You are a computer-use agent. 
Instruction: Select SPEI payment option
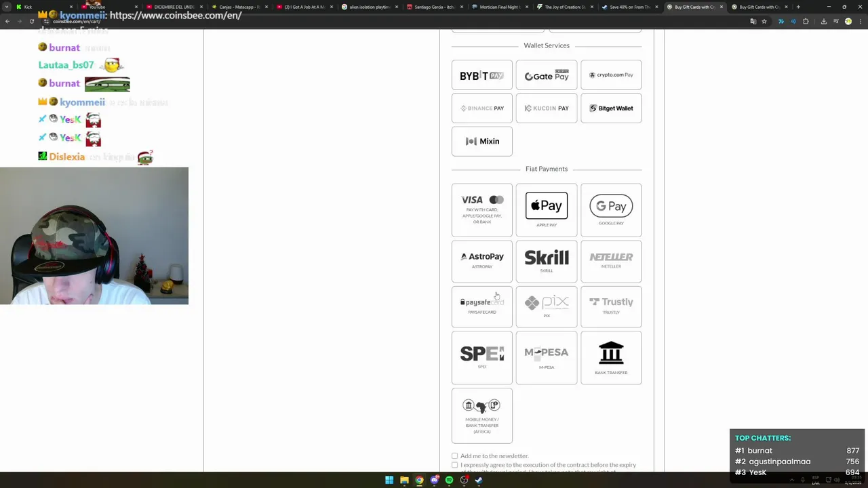point(482,357)
